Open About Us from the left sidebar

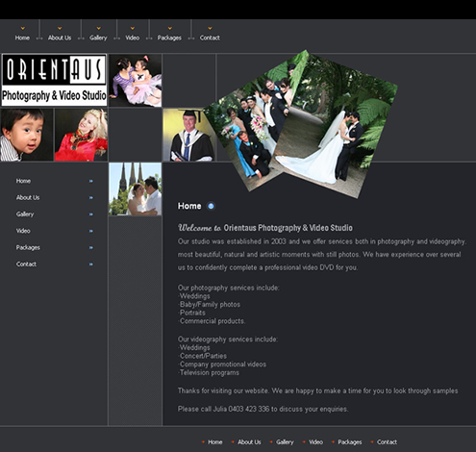tap(28, 198)
